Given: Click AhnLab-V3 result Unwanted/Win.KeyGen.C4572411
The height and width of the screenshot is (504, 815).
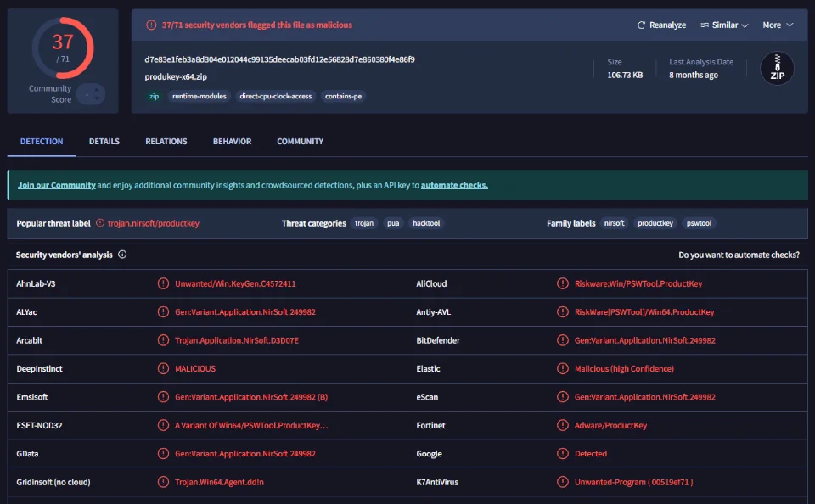Looking at the screenshot, I should pyautogui.click(x=235, y=283).
